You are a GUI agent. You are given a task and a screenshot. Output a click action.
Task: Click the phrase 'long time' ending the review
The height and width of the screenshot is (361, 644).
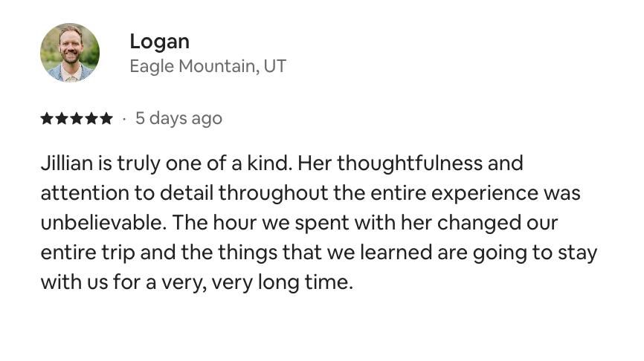tap(305, 283)
